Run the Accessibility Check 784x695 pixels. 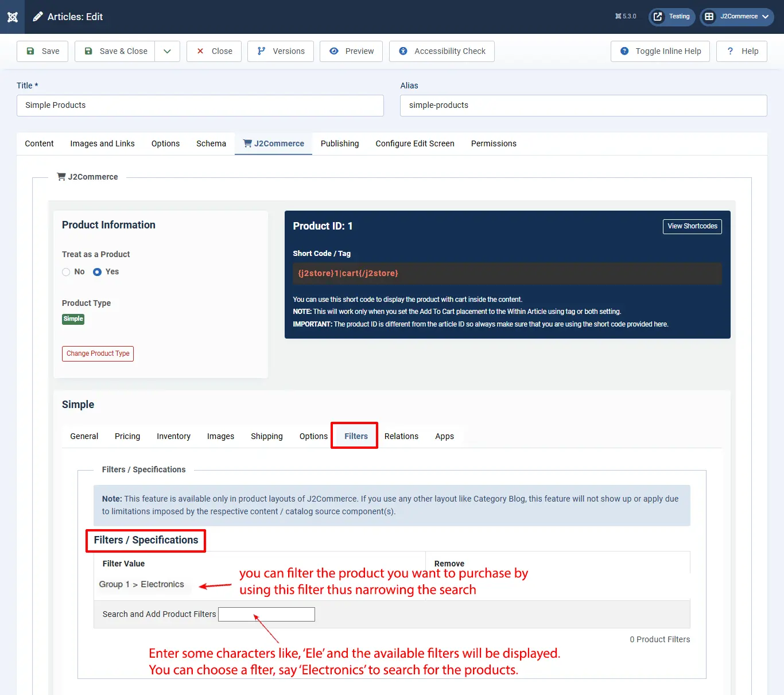[442, 51]
